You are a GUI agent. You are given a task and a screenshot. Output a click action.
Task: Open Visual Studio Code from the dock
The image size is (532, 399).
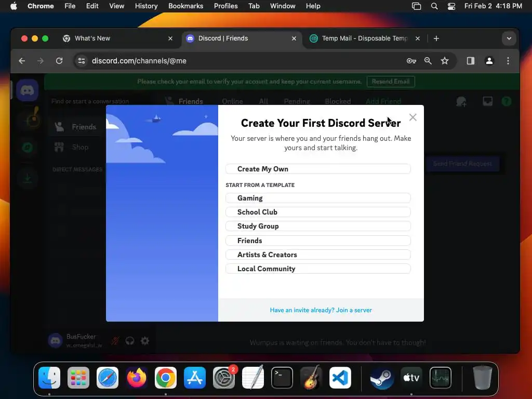pyautogui.click(x=340, y=378)
